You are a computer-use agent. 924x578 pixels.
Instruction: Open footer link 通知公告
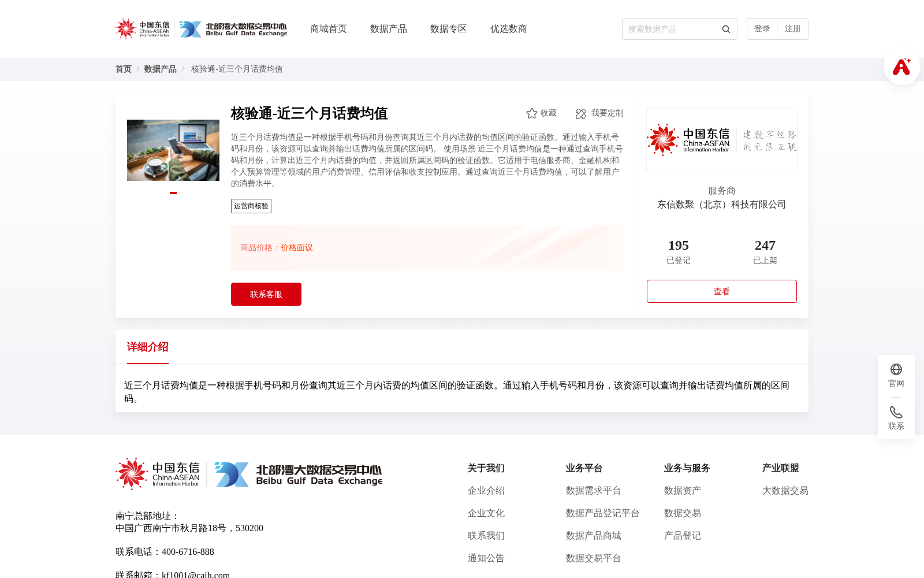[486, 558]
